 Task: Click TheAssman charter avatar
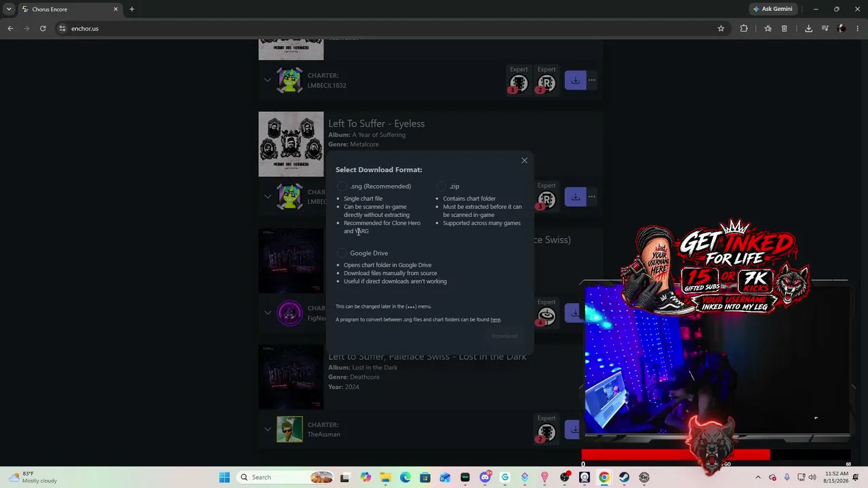[290, 430]
